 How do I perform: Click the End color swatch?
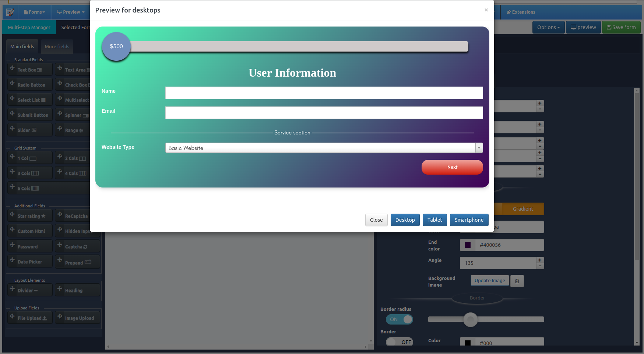point(468,245)
